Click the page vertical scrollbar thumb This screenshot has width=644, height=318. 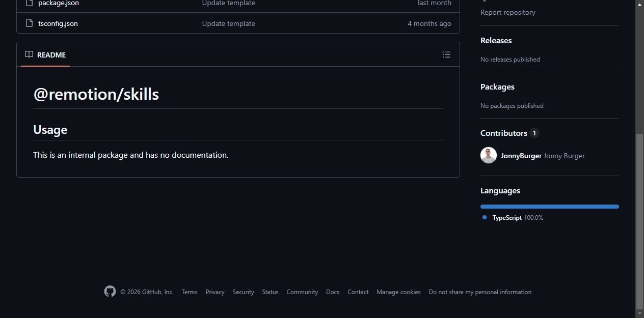[640, 221]
